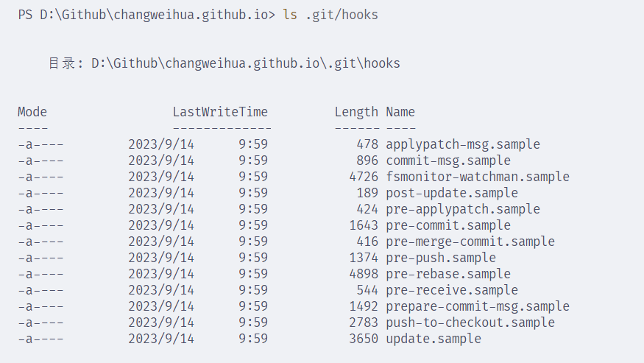Click pre-applypatch.sample in the output
The image size is (644, 363).
pyautogui.click(x=462, y=209)
